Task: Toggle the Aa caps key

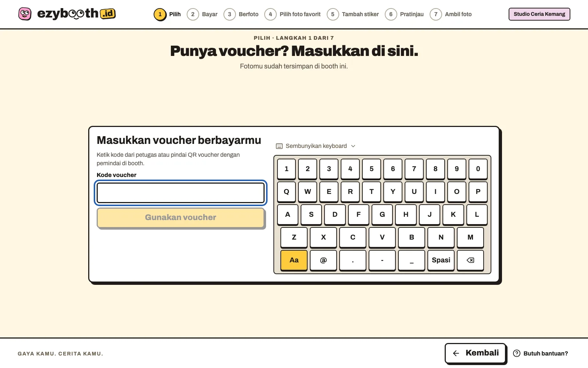Action: pyautogui.click(x=294, y=260)
